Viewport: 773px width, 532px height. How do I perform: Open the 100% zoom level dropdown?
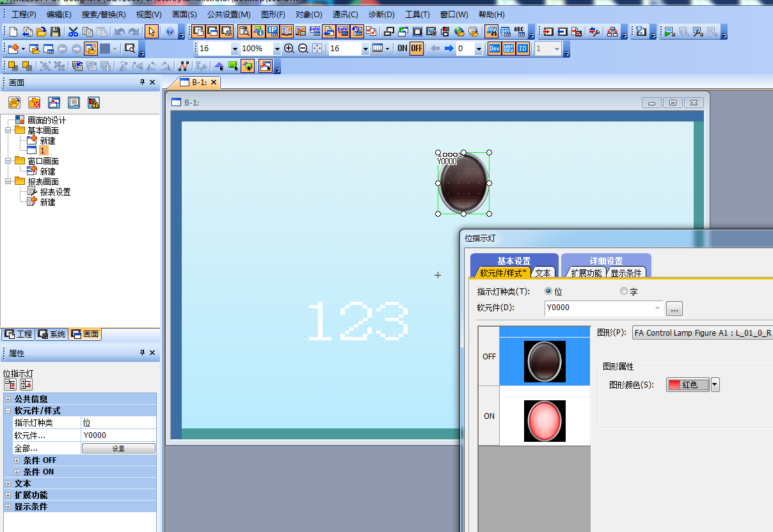click(277, 49)
